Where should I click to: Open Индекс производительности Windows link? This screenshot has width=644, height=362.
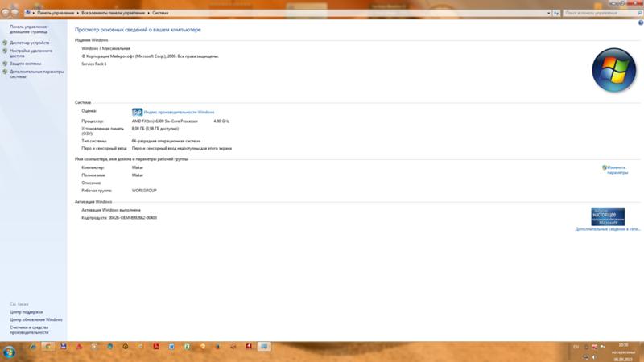(x=179, y=112)
